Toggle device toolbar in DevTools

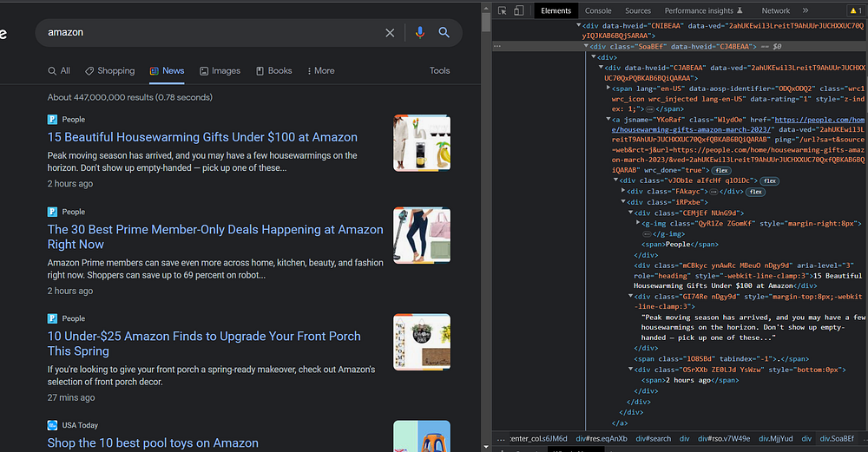point(519,10)
